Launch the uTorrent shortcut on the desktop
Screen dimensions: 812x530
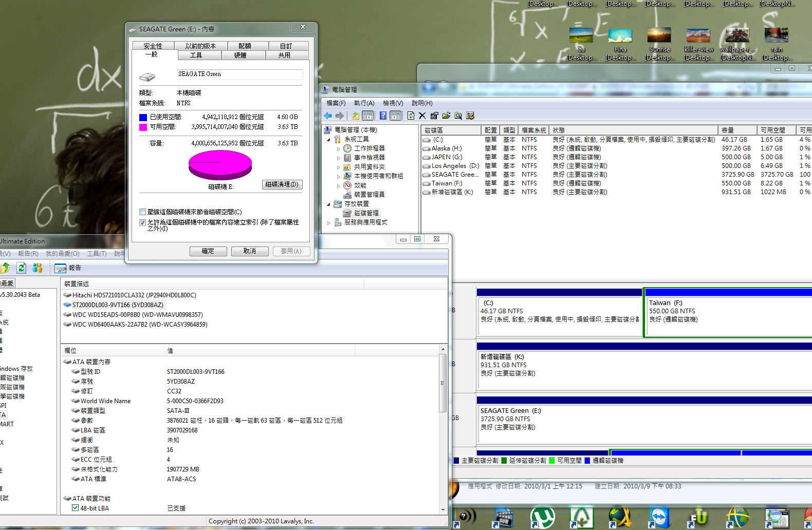(542, 517)
